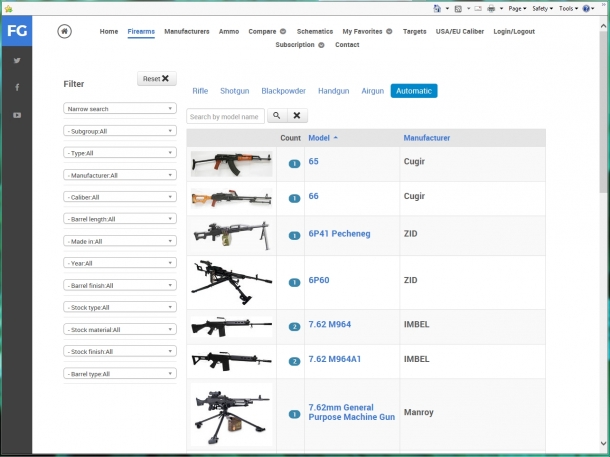Click count badge for 7.62 M964

tap(294, 327)
